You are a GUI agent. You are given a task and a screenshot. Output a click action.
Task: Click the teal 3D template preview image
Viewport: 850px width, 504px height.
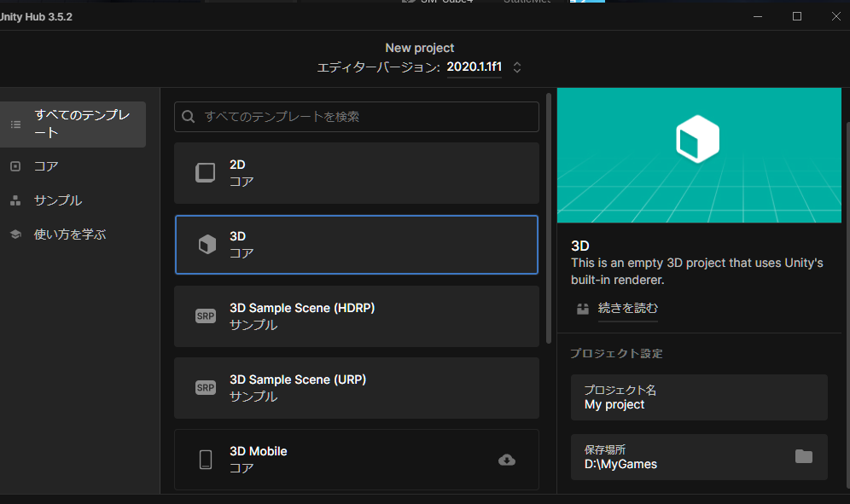[x=699, y=155]
